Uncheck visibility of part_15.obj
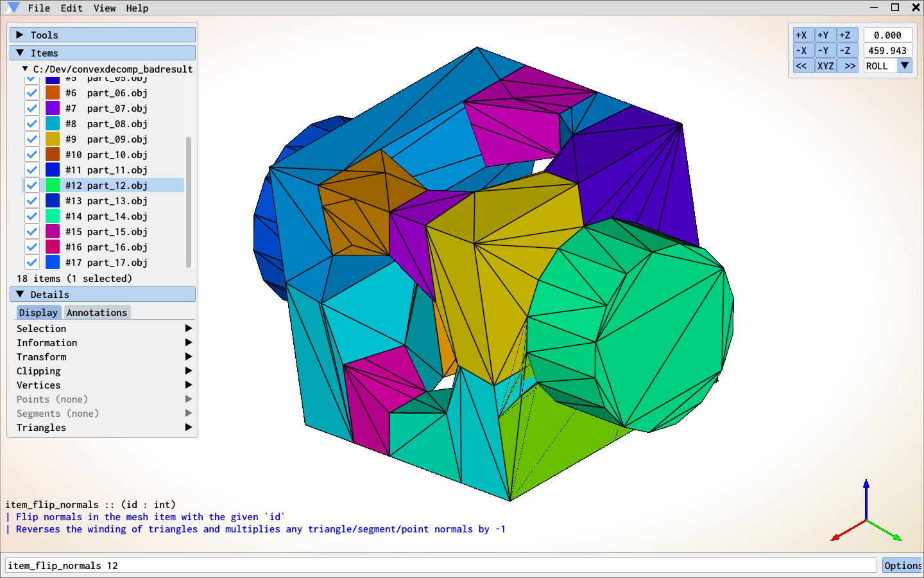 [32, 232]
